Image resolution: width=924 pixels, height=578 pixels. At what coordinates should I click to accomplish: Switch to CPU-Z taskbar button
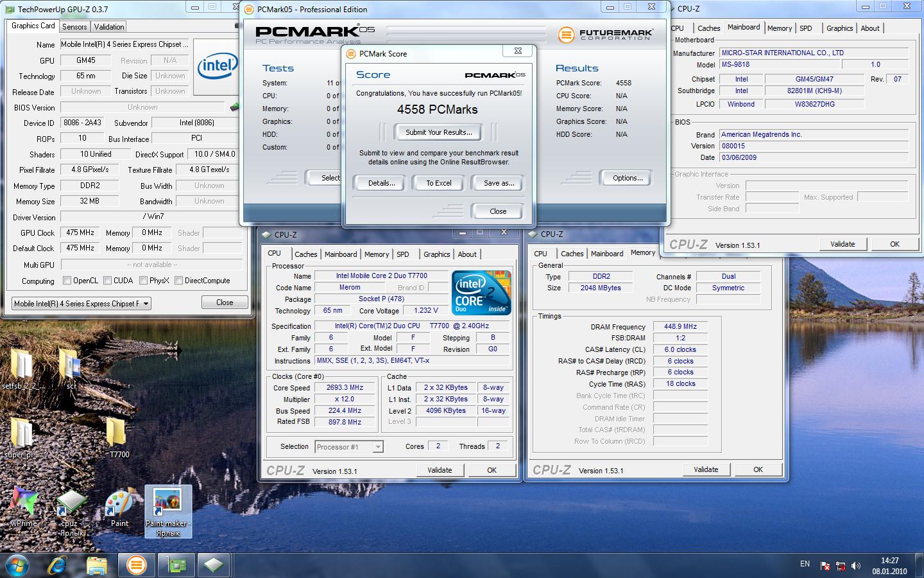pos(214,565)
